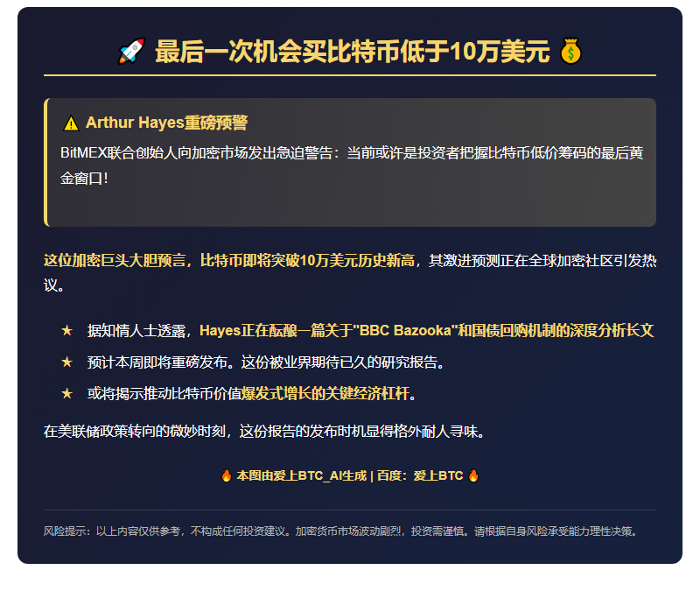
Task: Click the text 据知情人士透露
Action: [x=136, y=331]
